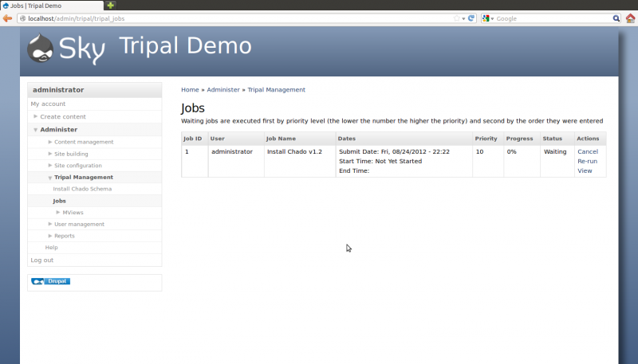Open a new browser tab

(x=110, y=6)
